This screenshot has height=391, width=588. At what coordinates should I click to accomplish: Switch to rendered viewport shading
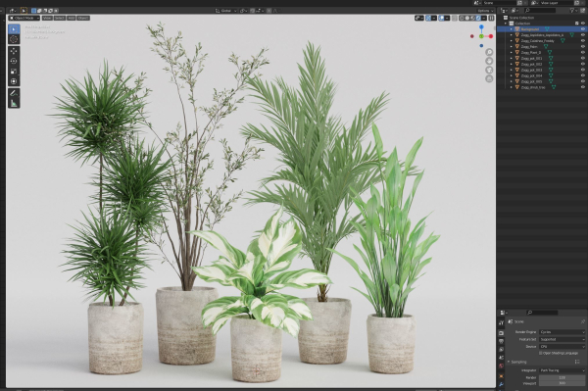point(478,18)
